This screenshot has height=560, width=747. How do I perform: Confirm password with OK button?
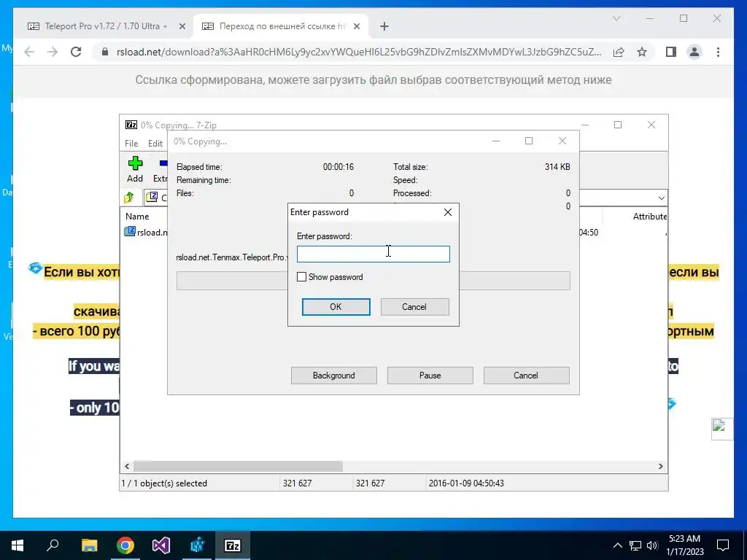pyautogui.click(x=336, y=307)
